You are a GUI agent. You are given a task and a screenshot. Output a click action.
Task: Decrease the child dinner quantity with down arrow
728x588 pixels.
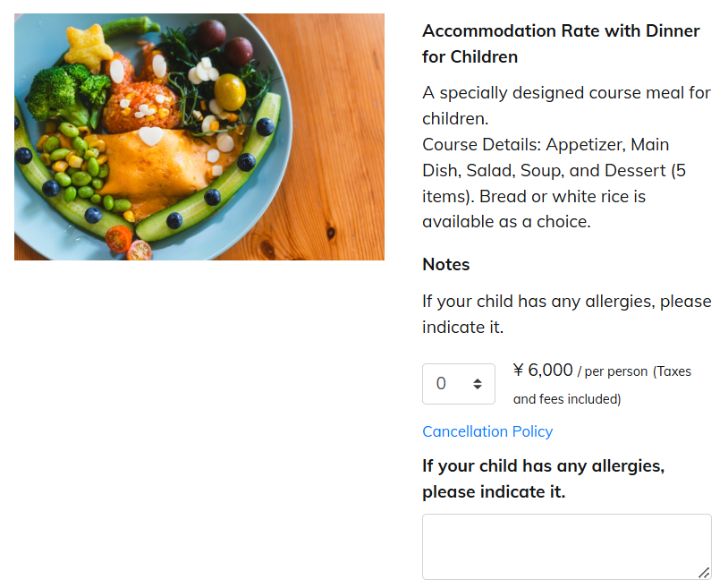click(478, 388)
